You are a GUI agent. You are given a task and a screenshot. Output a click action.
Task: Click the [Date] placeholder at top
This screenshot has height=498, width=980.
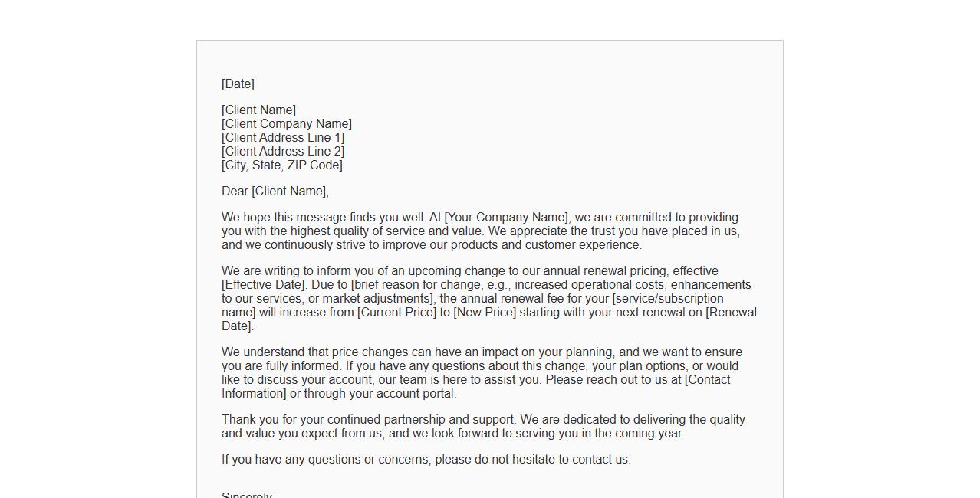[x=238, y=84]
